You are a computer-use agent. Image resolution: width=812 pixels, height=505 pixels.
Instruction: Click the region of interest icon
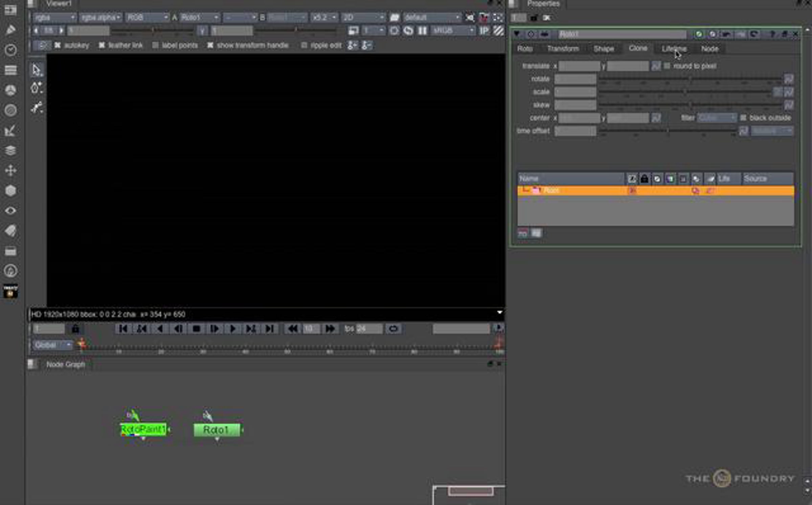(394, 31)
